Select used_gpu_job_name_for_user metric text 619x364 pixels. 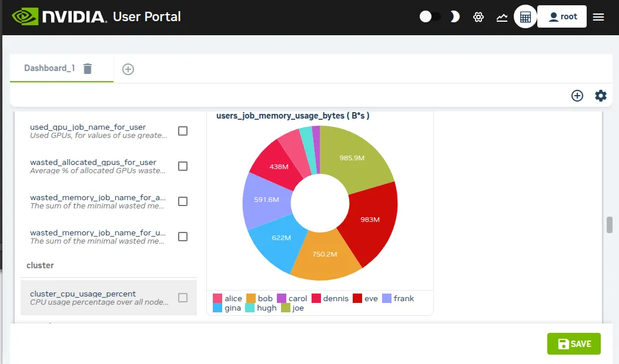tap(88, 127)
